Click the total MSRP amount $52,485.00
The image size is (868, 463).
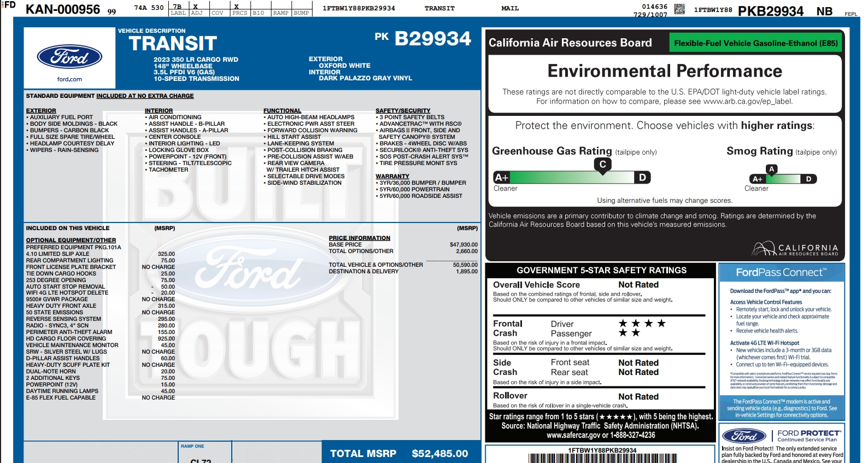440,454
